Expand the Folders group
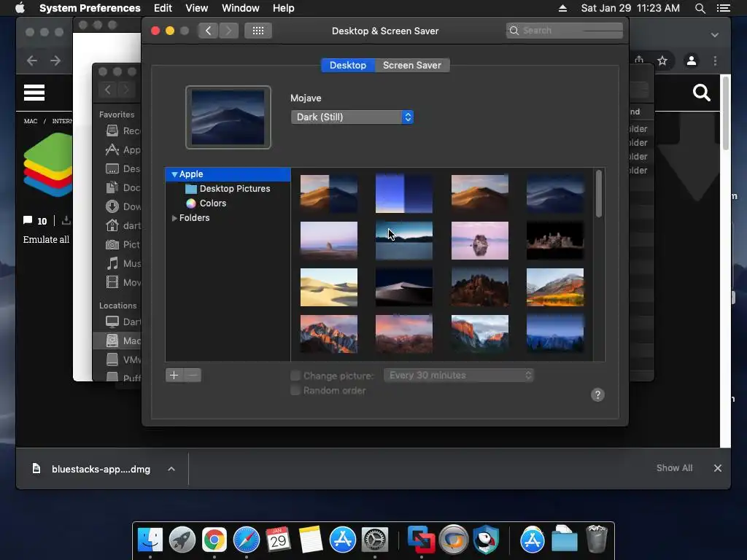 174,217
